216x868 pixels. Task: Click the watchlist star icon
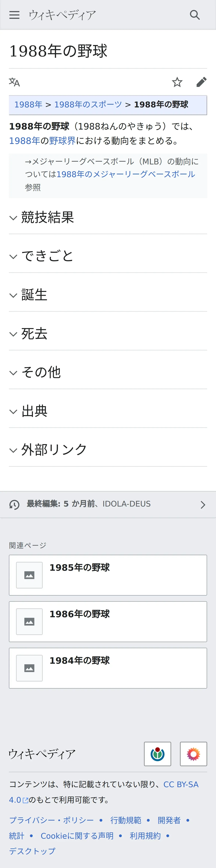click(177, 82)
